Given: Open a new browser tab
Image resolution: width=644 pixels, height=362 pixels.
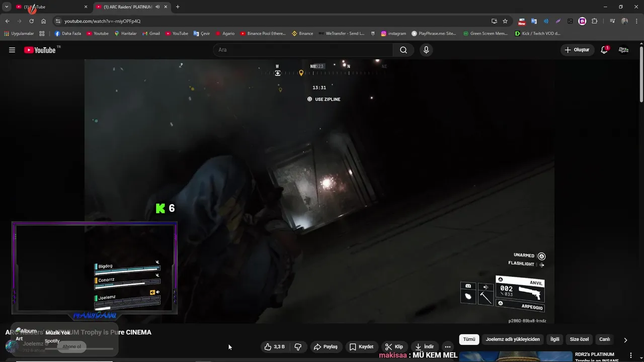Looking at the screenshot, I should [178, 7].
